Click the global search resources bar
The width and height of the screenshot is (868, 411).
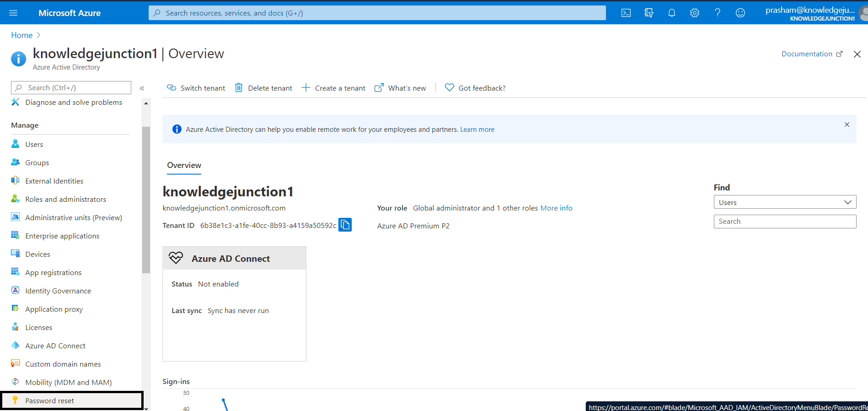(377, 13)
